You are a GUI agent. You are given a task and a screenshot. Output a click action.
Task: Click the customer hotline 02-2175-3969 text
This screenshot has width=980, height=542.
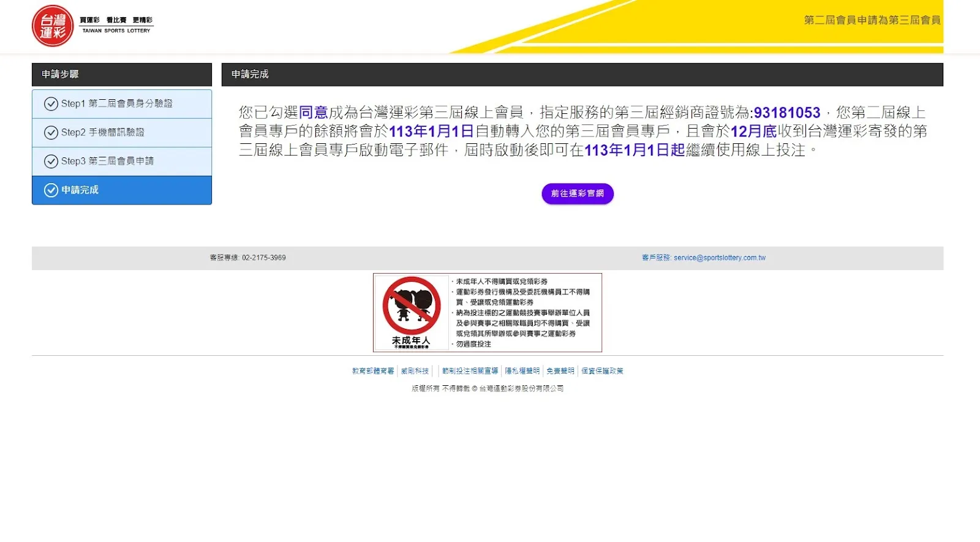click(x=264, y=258)
